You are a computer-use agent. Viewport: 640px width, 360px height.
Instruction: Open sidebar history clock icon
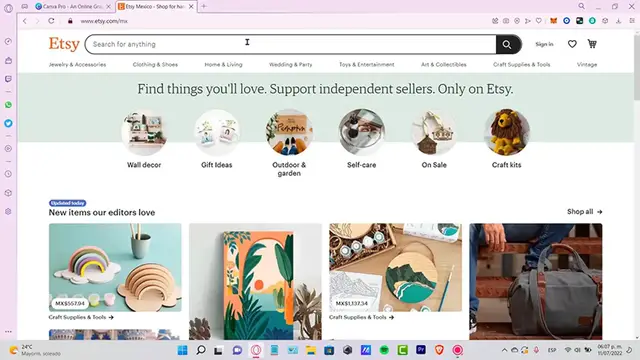coord(8,174)
